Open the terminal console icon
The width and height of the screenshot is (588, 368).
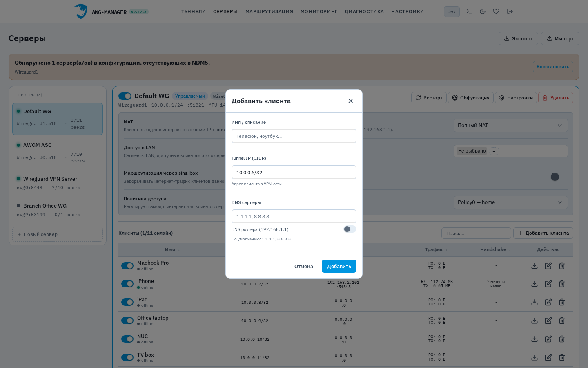(469, 11)
